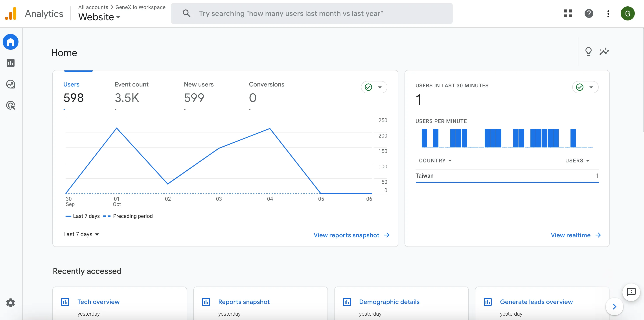Open data quality dropdown on realtime card

point(585,87)
